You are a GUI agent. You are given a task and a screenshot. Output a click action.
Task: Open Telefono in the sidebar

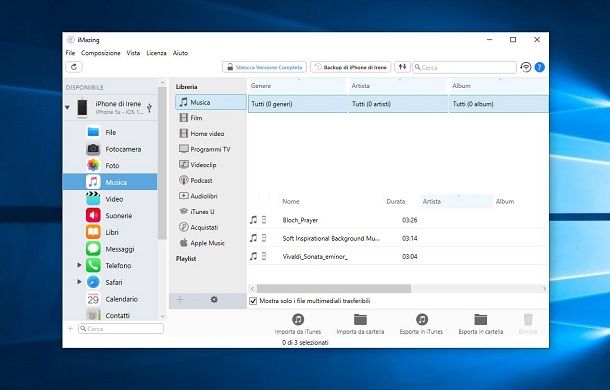pos(110,265)
